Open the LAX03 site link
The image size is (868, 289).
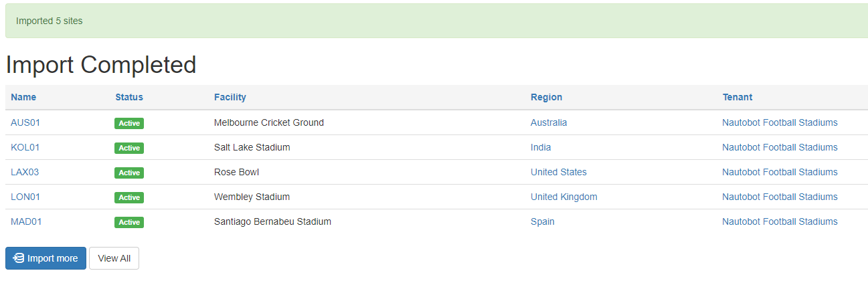25,172
